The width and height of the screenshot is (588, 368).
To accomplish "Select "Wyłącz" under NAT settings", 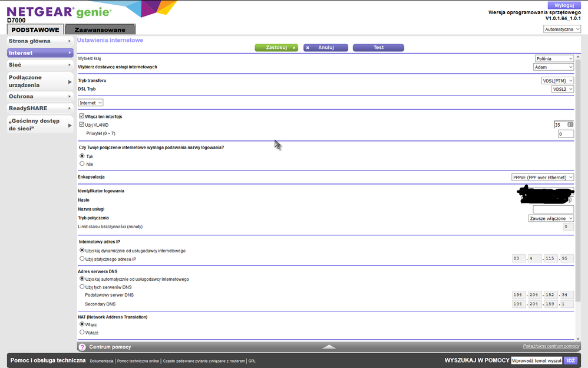I will tap(81, 332).
